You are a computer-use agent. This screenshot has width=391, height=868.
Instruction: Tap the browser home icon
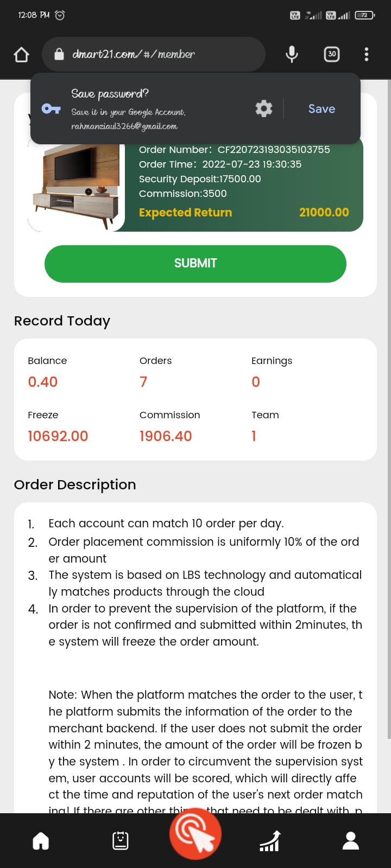(x=21, y=54)
